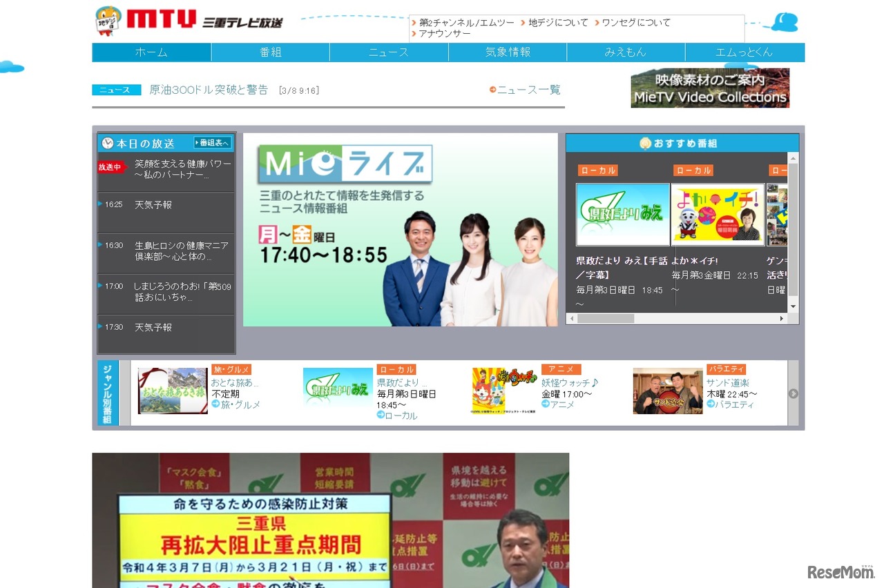Click the left scroll arrow in おすすめ番組 panel

[570, 318]
